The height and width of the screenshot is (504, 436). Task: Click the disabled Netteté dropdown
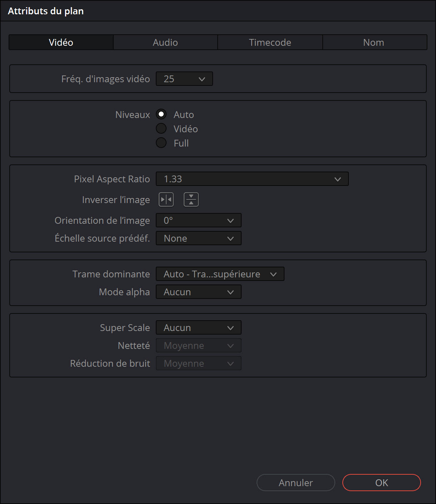tap(198, 345)
